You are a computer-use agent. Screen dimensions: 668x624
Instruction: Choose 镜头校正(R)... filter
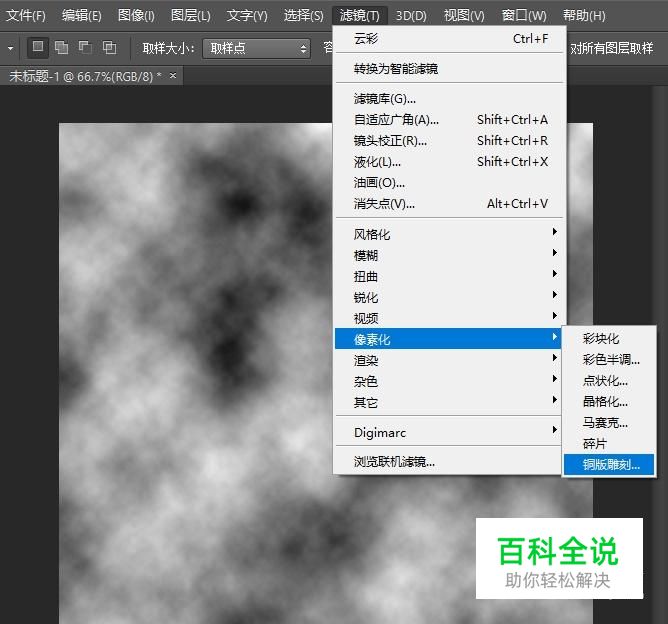(x=449, y=141)
